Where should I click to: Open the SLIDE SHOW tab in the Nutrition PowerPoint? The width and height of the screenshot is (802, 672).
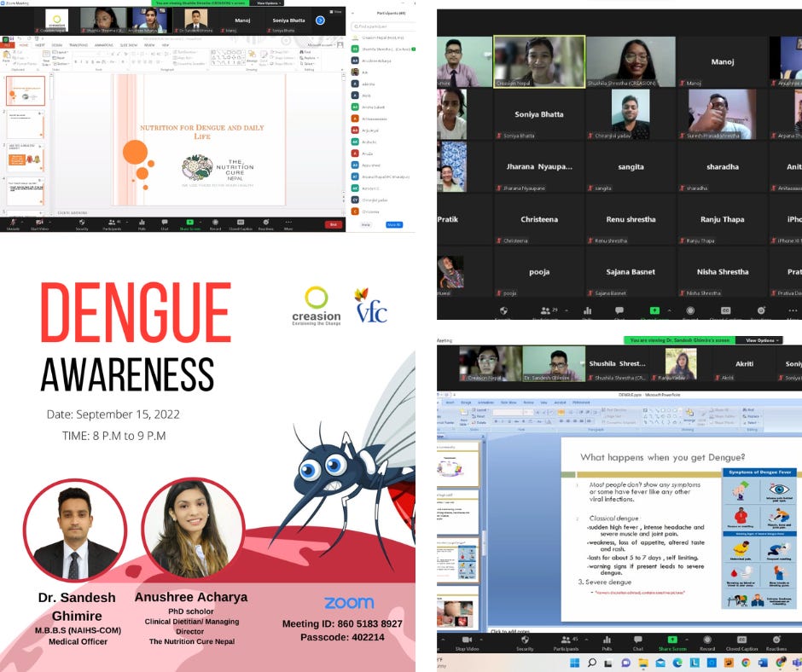[x=129, y=45]
